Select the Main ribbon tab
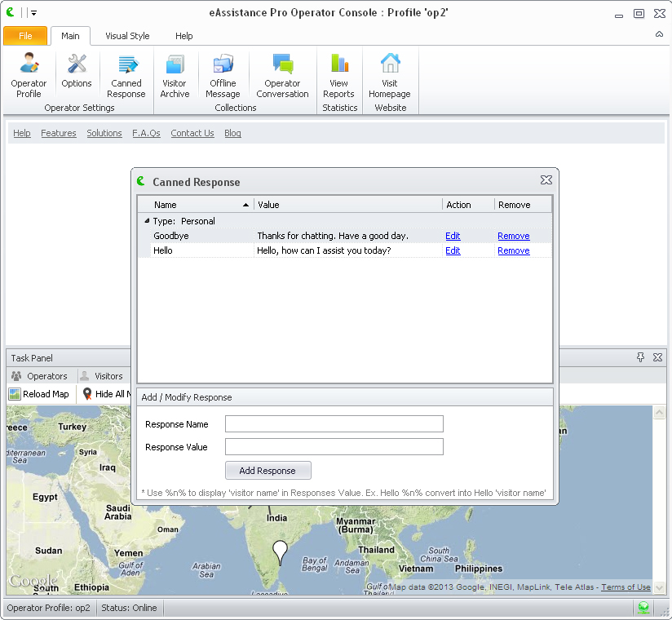 click(x=70, y=36)
